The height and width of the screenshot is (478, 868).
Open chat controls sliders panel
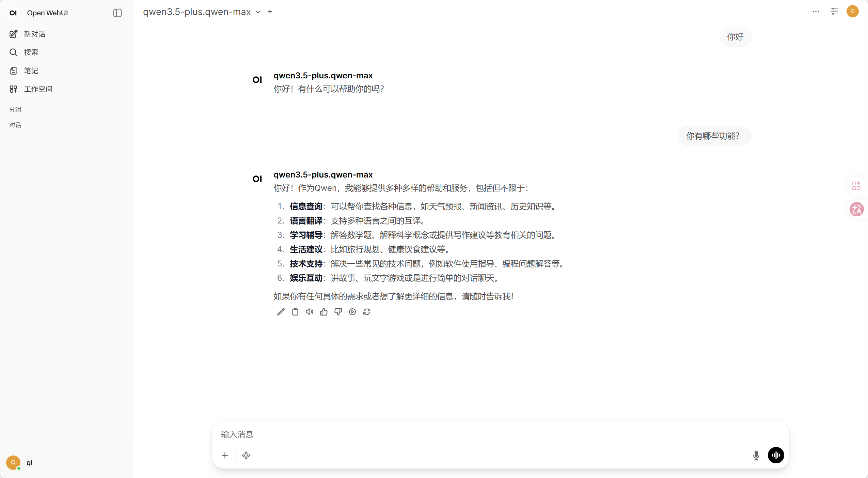[x=834, y=11]
